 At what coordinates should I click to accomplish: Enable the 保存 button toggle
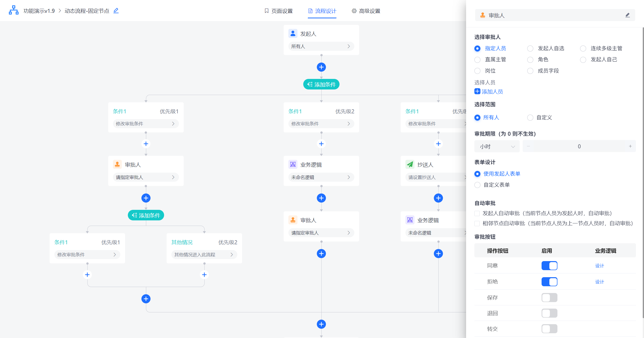pyautogui.click(x=549, y=298)
